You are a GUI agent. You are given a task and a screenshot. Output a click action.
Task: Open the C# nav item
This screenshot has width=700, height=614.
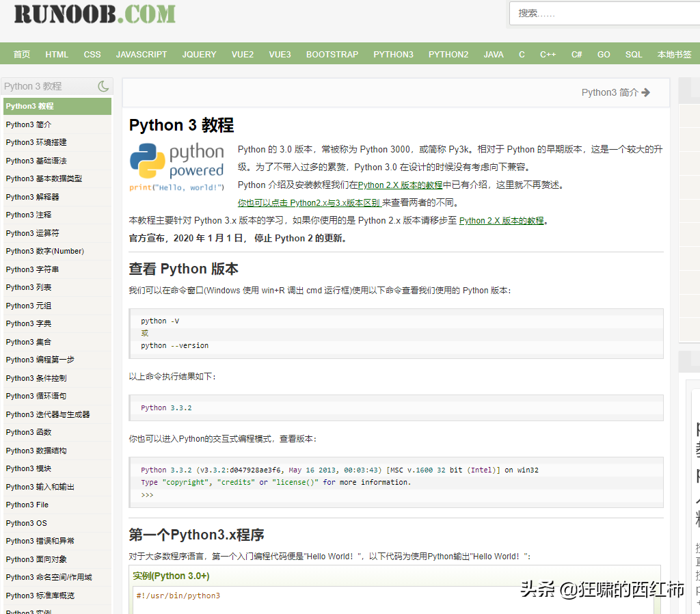coord(576,54)
